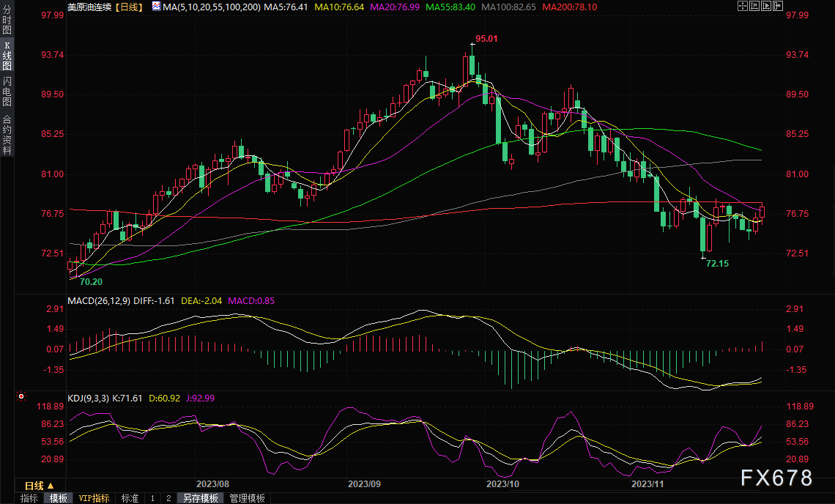Viewport: 835px width, 504px height.
Task: Select the K线图 side tab
Action: [7, 56]
